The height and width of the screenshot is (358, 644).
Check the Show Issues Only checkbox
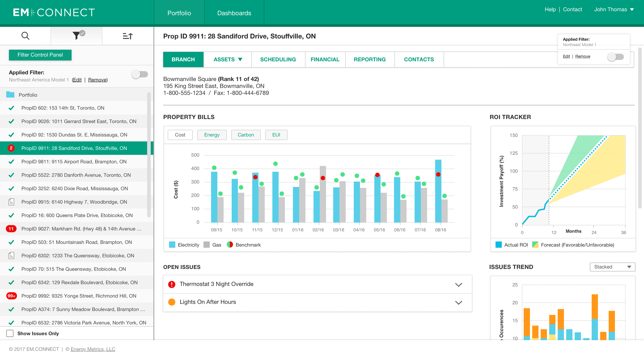click(10, 333)
